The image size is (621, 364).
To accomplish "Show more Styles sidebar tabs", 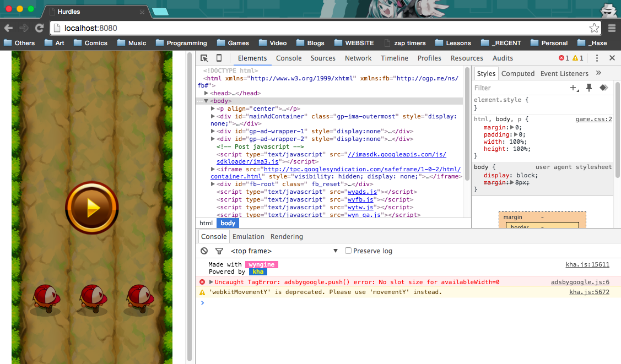I will [598, 73].
